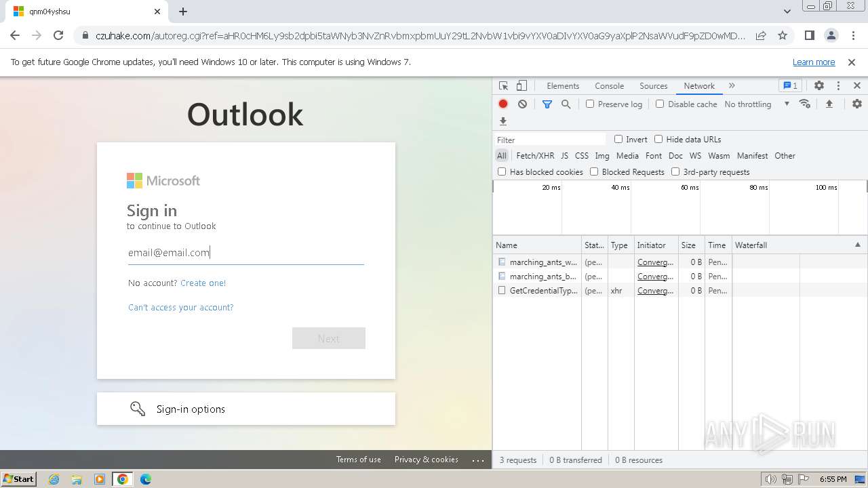The height and width of the screenshot is (488, 868).
Task: Open Internet Explorer from the taskbar
Action: [x=54, y=479]
